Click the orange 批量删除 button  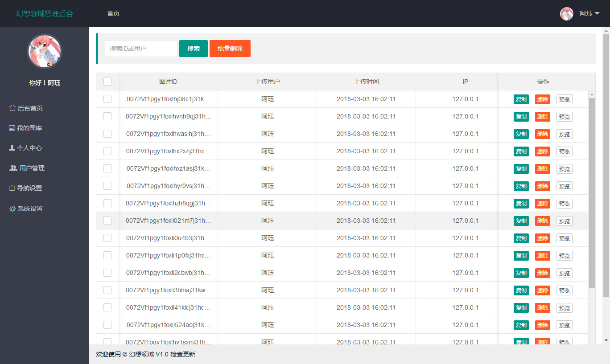(230, 49)
